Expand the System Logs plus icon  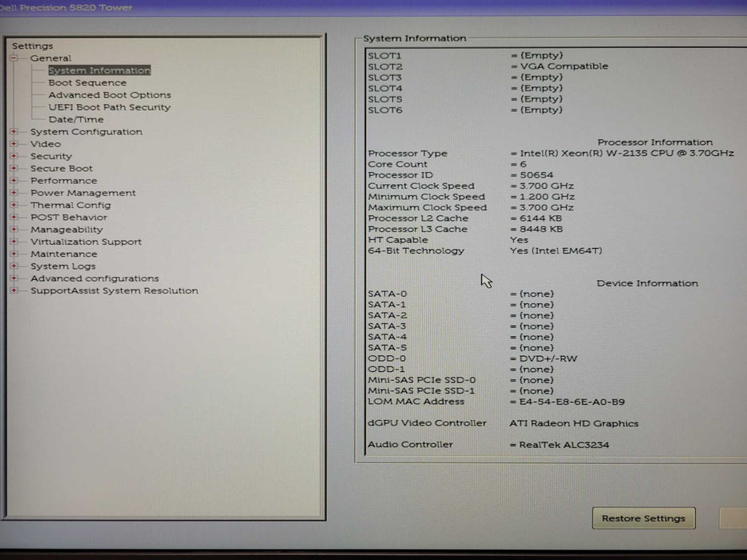coord(14,266)
